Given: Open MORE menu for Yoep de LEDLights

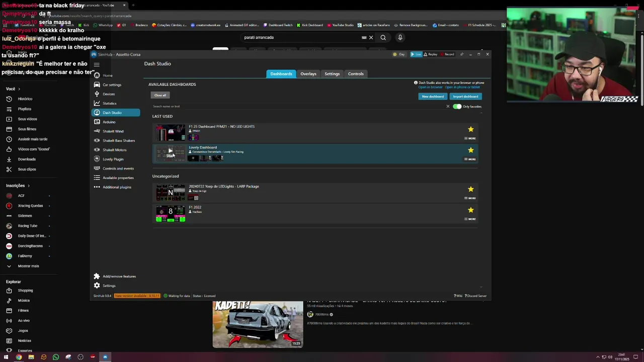Looking at the screenshot, I should tap(470, 198).
